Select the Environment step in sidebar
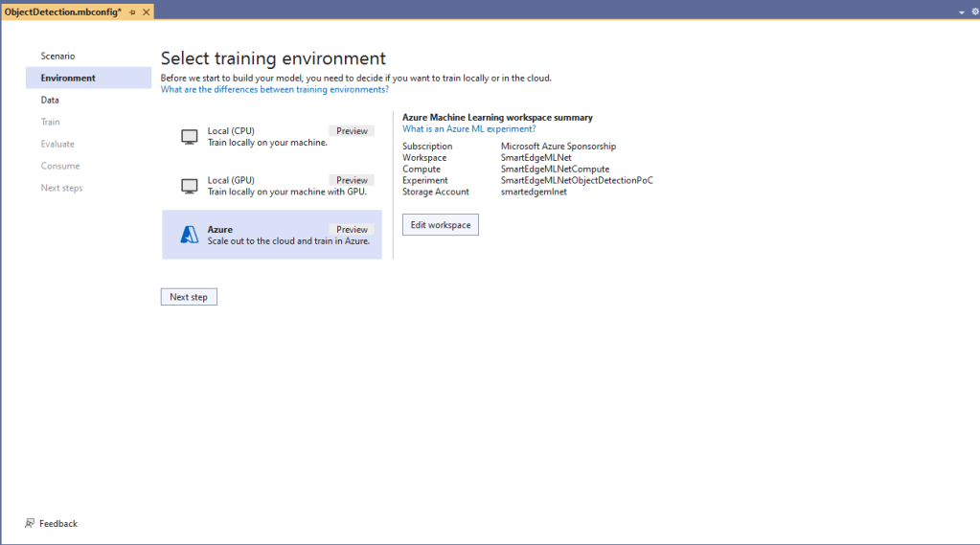The width and height of the screenshot is (980, 545). click(68, 78)
